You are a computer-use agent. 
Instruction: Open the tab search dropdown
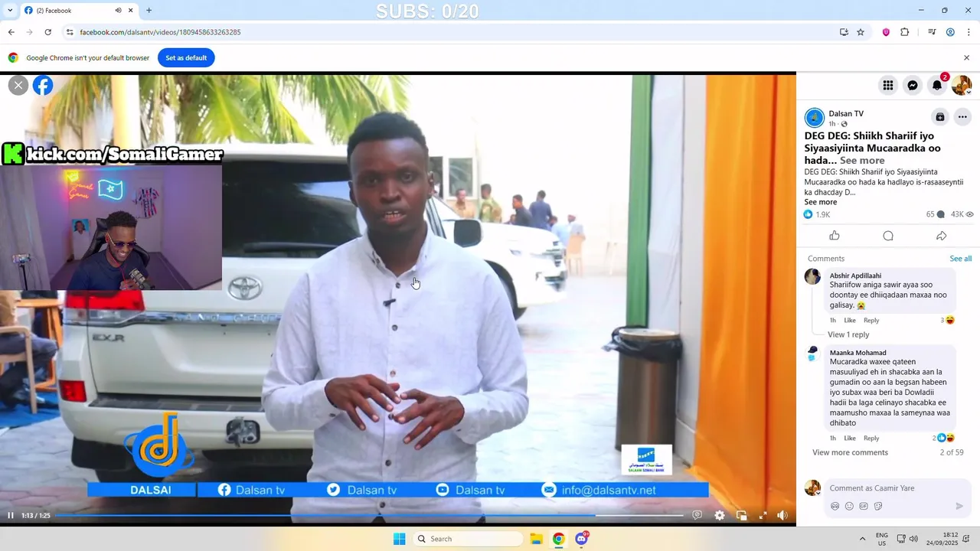(x=10, y=11)
